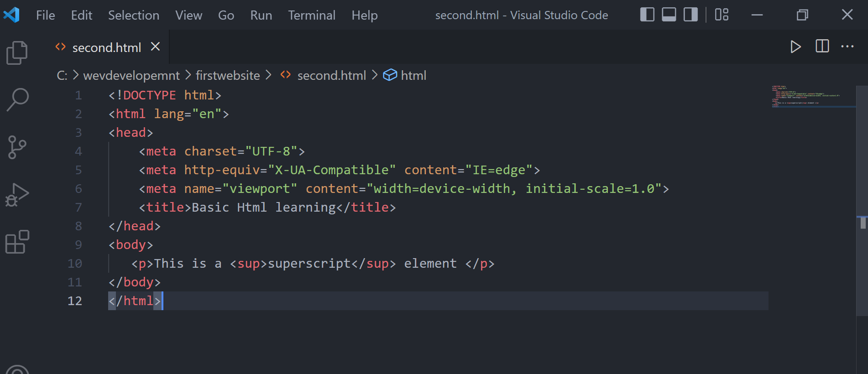
Task: Click line number 12 in the gutter
Action: (x=75, y=301)
